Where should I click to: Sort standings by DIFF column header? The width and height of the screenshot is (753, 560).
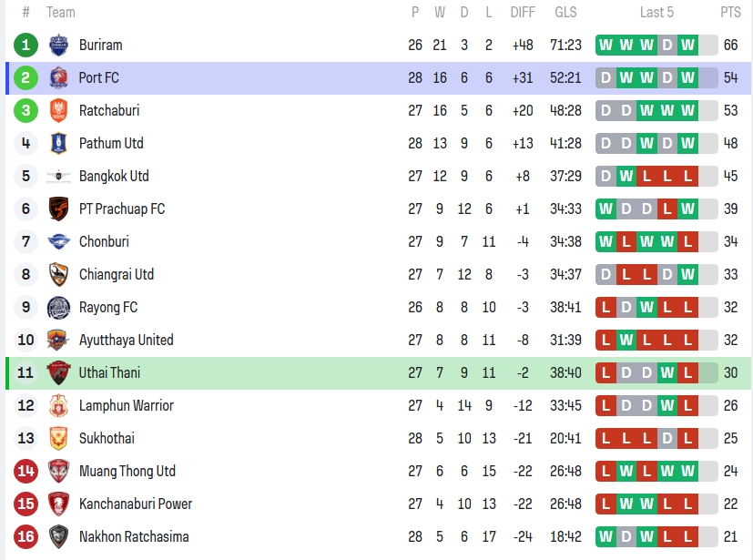point(523,12)
